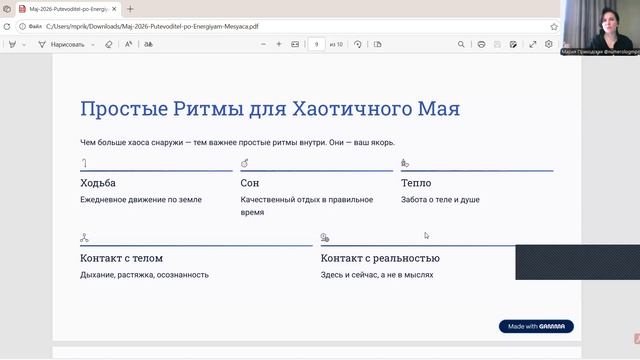Click the Тепло heading
This screenshot has width=640, height=360.
pos(416,183)
